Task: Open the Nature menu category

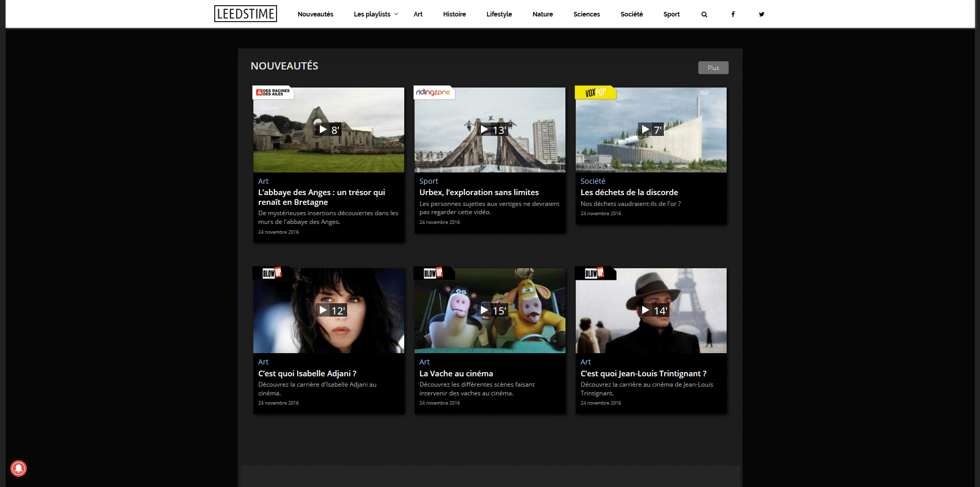Action: (543, 14)
